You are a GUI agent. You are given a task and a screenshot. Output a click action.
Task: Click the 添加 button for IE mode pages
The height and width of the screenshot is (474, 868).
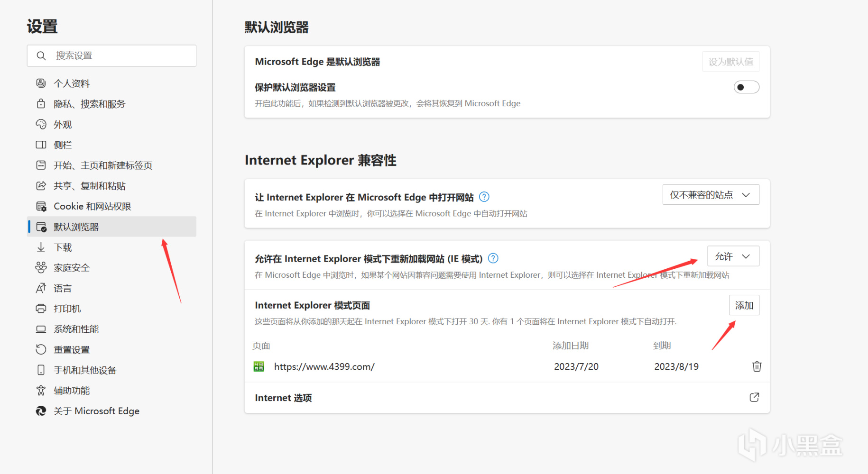click(744, 305)
